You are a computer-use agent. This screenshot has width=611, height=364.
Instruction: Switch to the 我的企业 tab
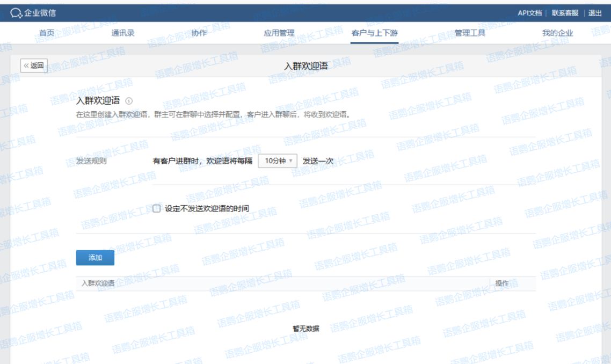558,33
